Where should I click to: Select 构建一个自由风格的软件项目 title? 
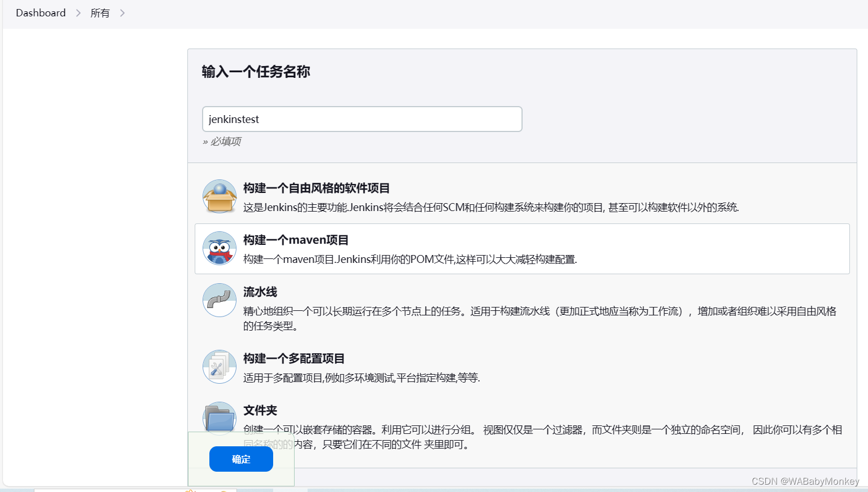click(x=317, y=188)
